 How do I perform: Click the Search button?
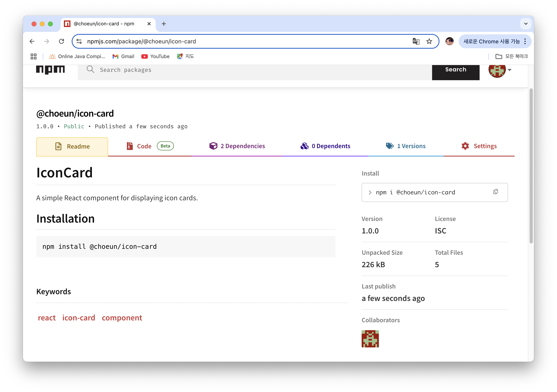pos(455,70)
